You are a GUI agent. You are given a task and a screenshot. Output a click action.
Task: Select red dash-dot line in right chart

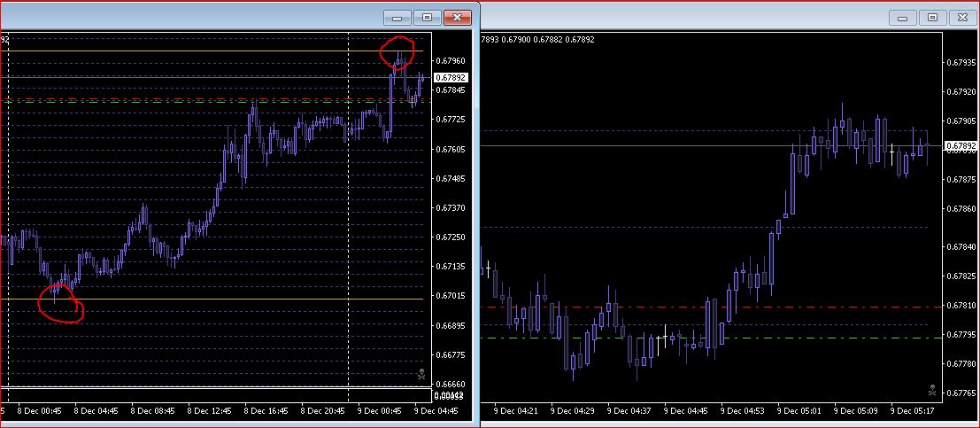711,307
